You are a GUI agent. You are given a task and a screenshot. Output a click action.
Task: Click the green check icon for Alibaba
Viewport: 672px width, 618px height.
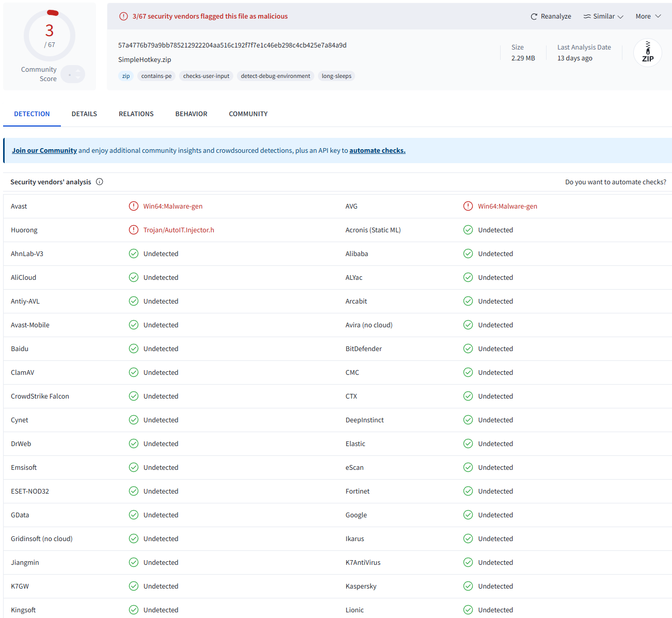468,253
